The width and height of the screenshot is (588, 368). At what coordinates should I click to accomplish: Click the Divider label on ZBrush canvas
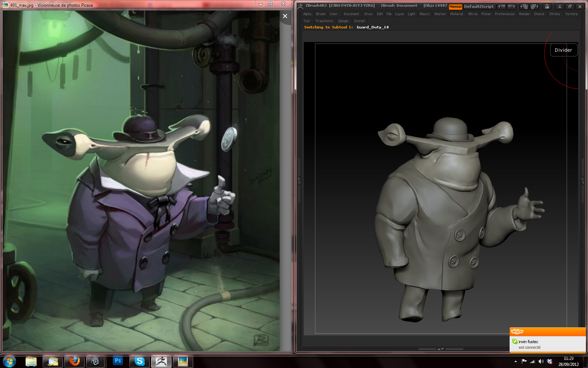[x=563, y=50]
